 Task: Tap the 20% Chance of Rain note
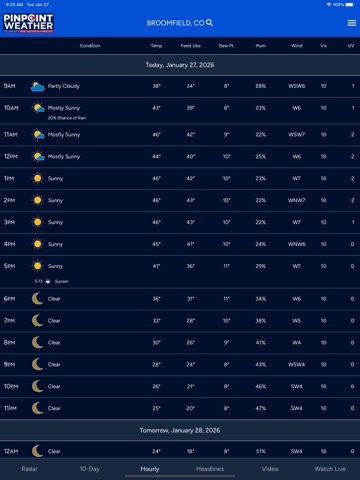click(67, 118)
